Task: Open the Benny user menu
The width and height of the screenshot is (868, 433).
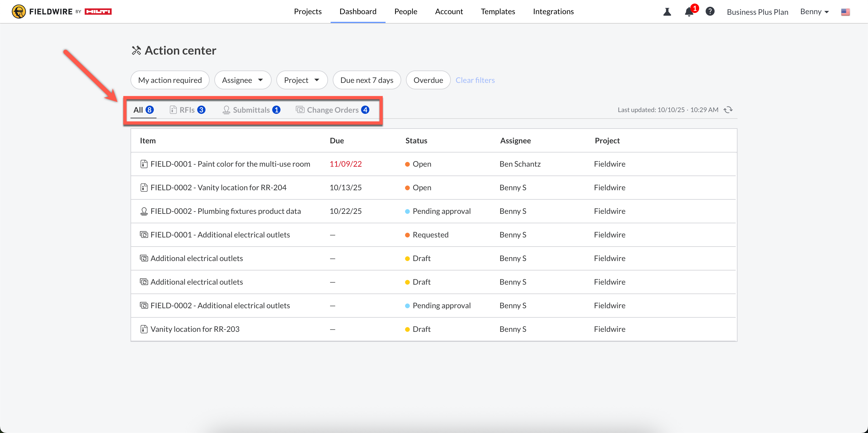Action: point(814,12)
